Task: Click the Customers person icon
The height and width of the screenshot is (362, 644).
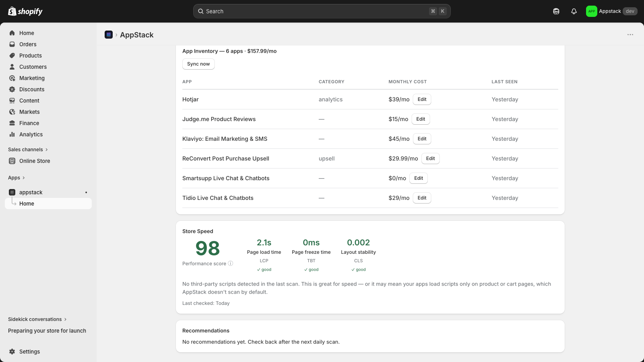Action: (x=12, y=67)
